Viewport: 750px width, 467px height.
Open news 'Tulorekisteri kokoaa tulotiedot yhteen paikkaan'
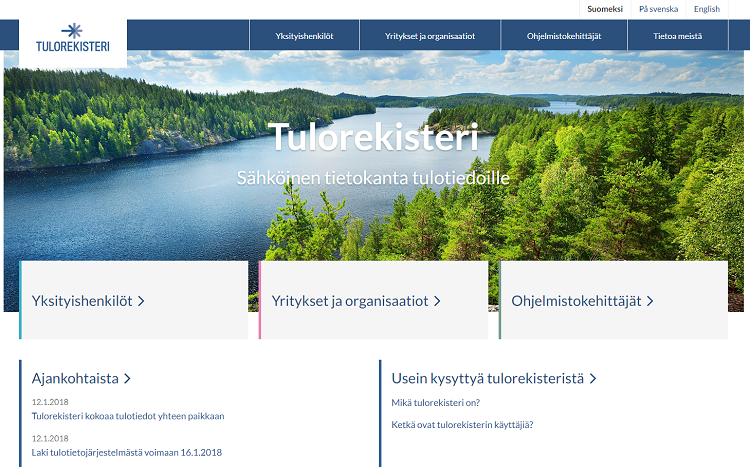tap(128, 416)
